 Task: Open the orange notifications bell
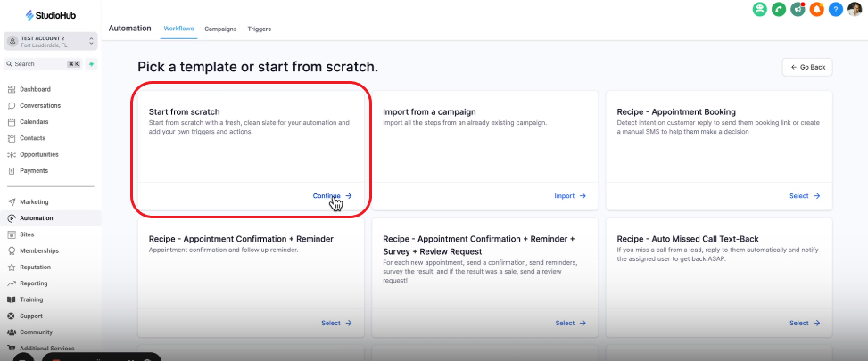pos(816,9)
